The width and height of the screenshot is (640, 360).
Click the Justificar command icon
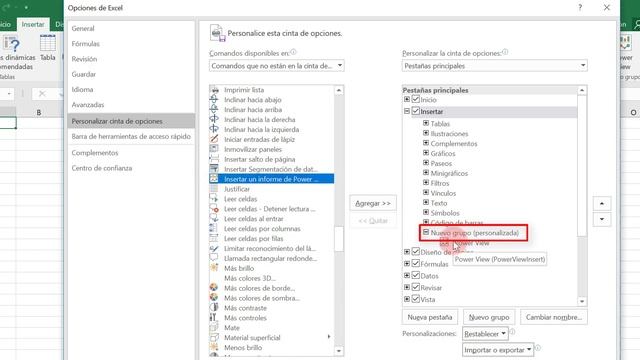(214, 189)
